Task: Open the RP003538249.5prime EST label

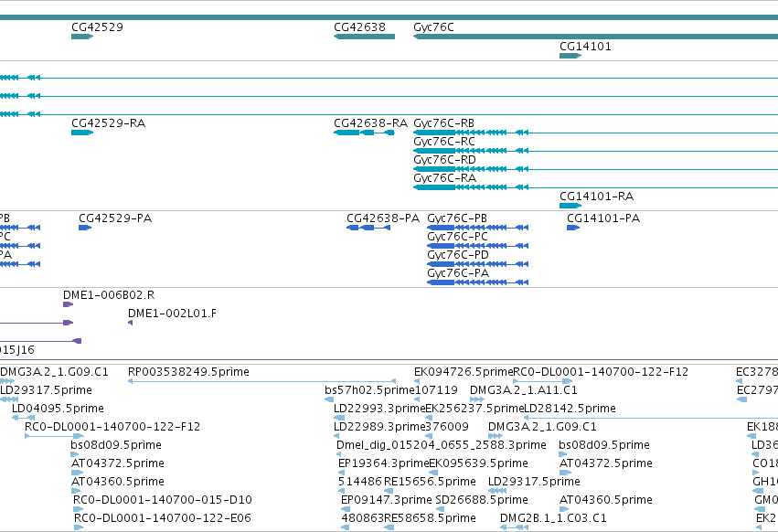Action: pyautogui.click(x=188, y=372)
